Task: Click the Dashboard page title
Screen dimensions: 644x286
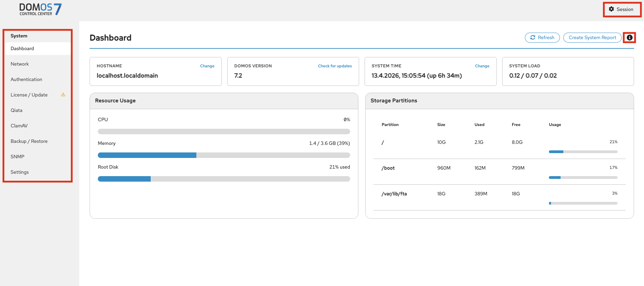Action: [x=111, y=38]
